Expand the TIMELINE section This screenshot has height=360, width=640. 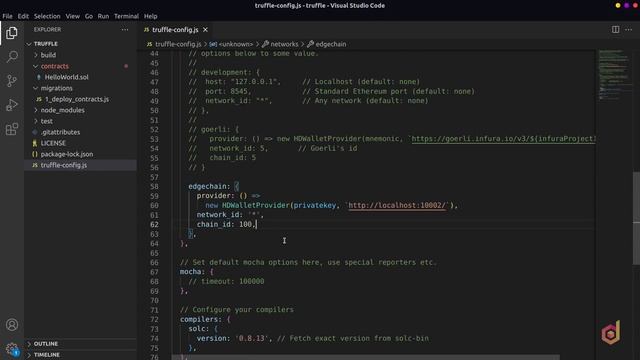point(29,355)
